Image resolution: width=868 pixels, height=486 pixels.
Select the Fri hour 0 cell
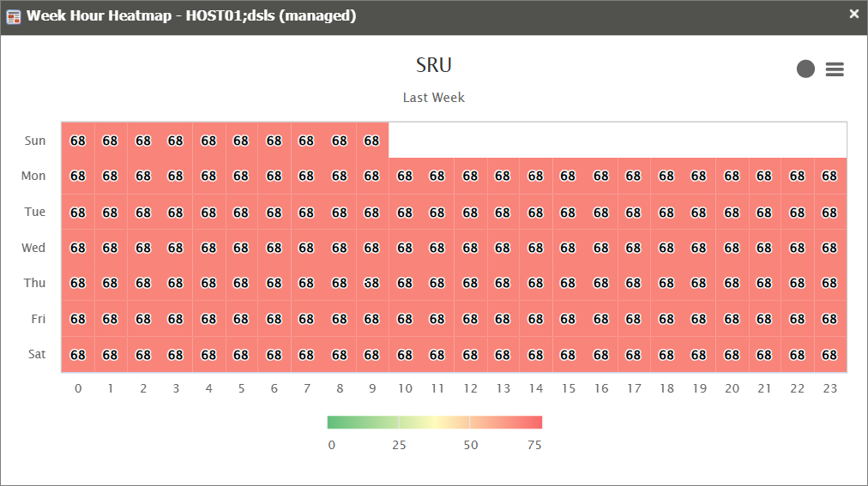[78, 319]
